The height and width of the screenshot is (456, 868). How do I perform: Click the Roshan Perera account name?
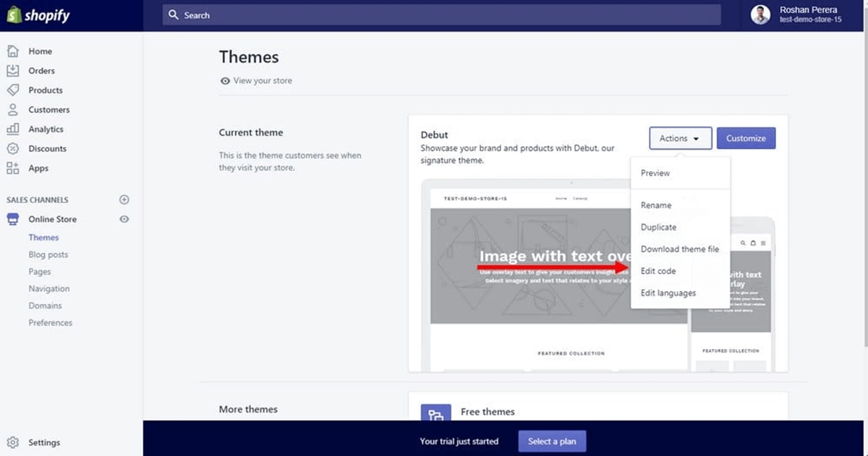coord(809,9)
